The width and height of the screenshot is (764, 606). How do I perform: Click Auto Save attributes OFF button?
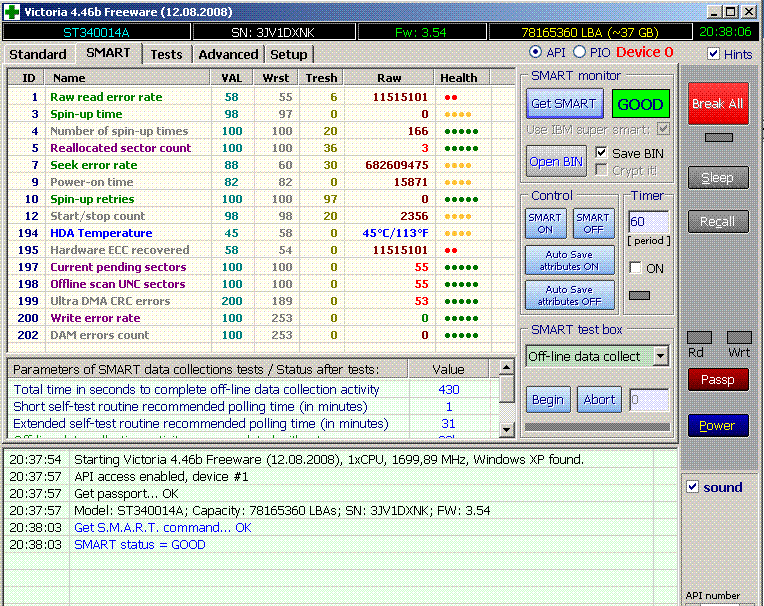click(569, 295)
